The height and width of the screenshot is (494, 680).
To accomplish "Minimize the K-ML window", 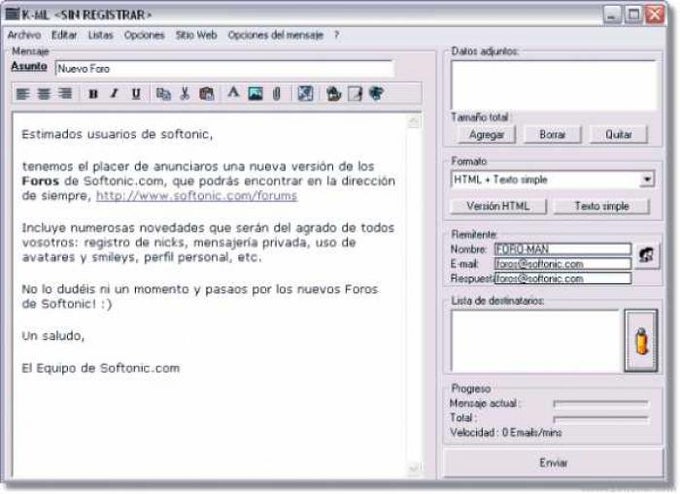I will [612, 15].
